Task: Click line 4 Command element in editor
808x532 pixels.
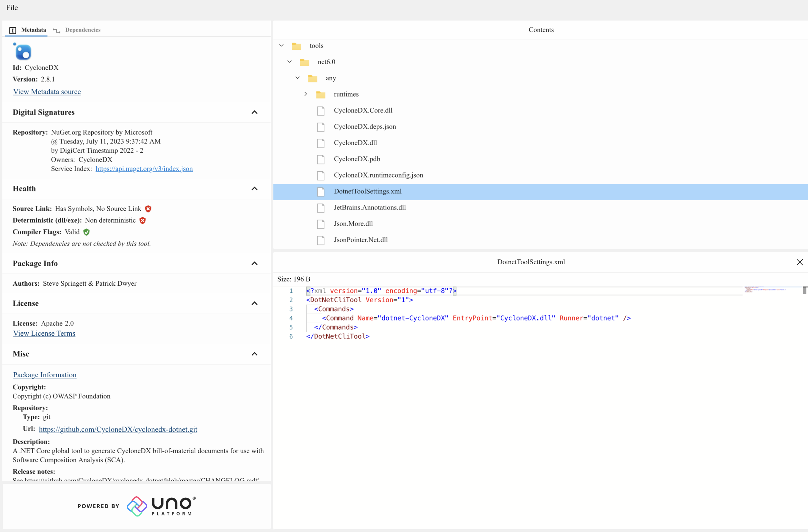Action: pos(476,318)
